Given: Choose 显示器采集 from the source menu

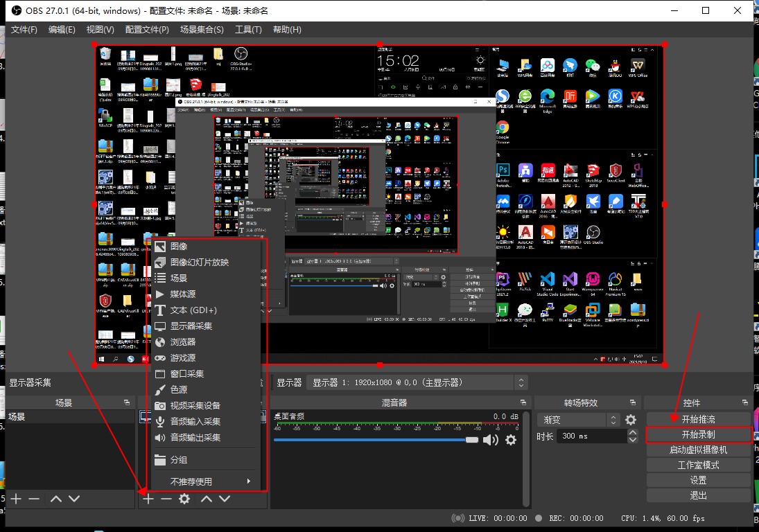Looking at the screenshot, I should click(x=191, y=326).
